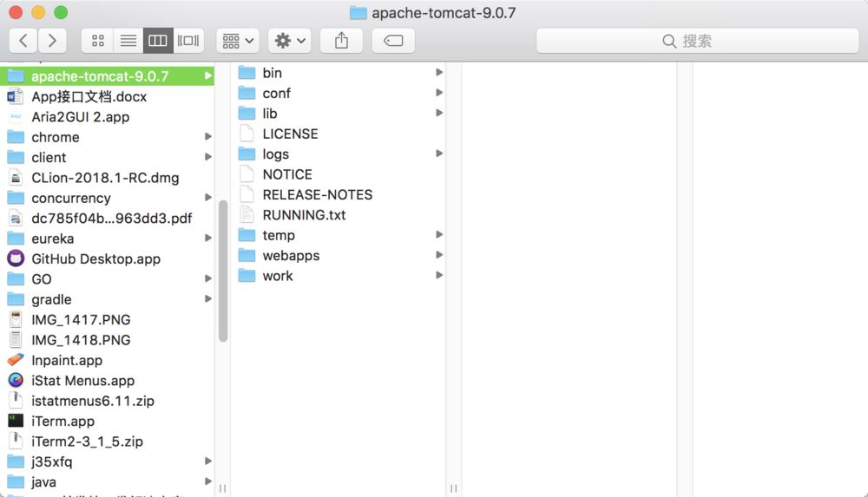The width and height of the screenshot is (868, 497).
Task: Click first column's resize handle at bottom
Action: click(222, 488)
